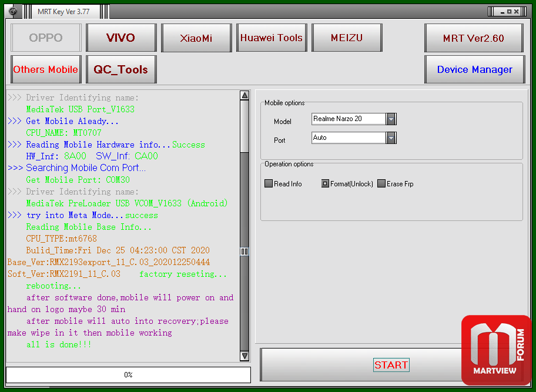This screenshot has height=392, width=536.
Task: Open QC_Tools section
Action: (121, 69)
